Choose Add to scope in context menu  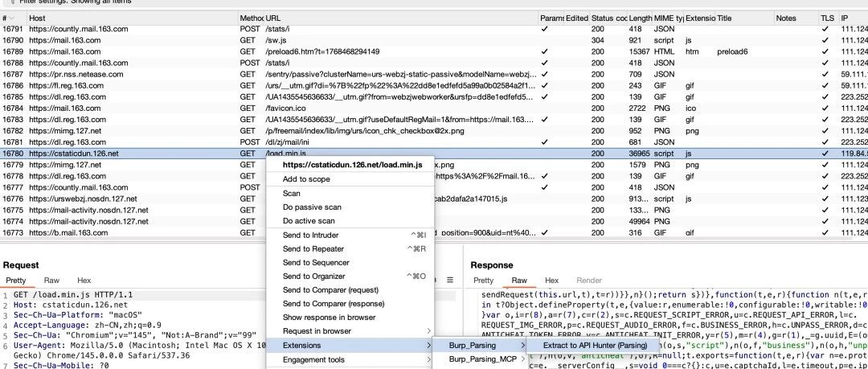tap(306, 179)
